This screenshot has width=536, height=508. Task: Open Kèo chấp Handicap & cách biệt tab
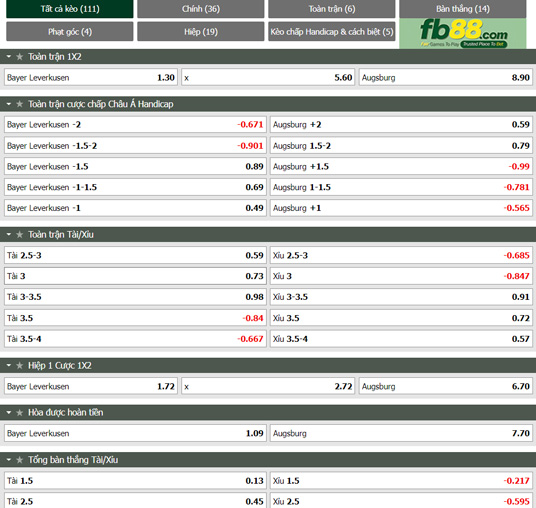tap(332, 31)
